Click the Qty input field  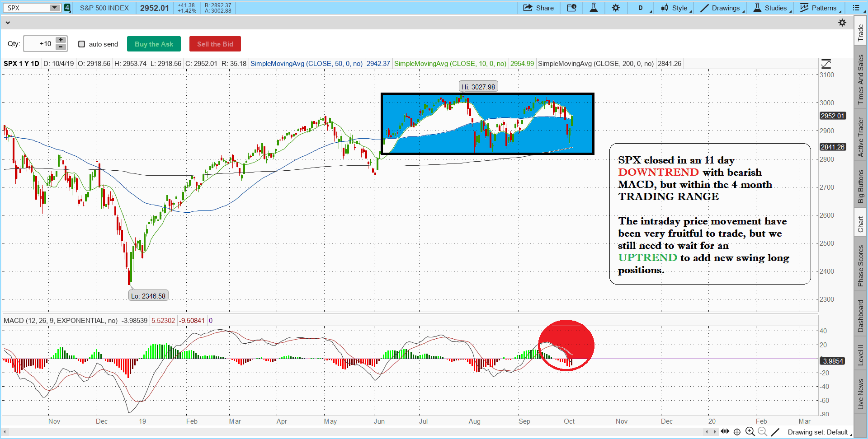coord(39,44)
